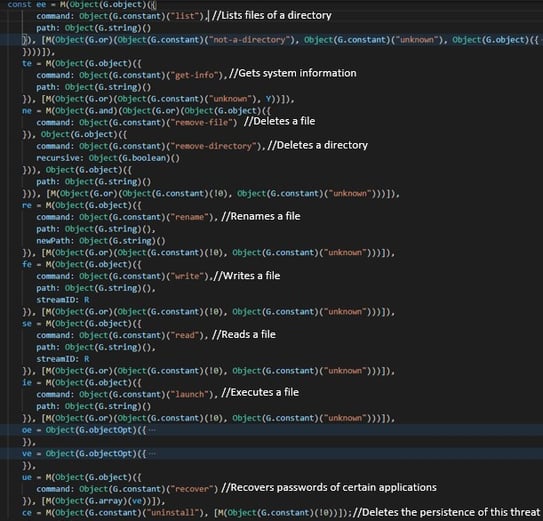Click variable name "ce"

point(27,513)
